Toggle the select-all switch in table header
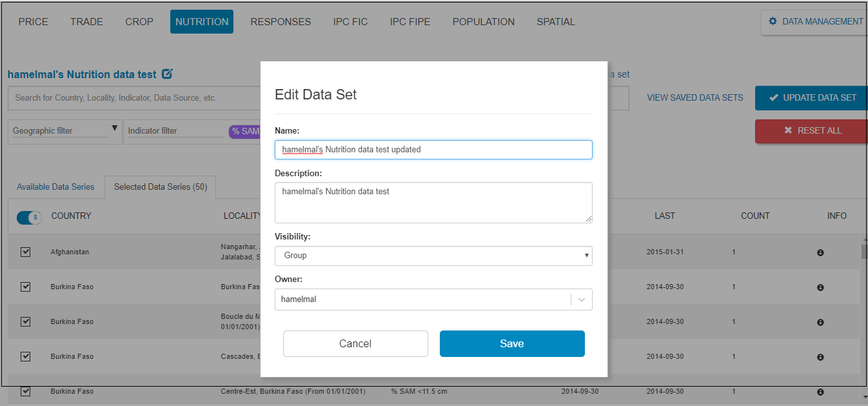The image size is (868, 406). pos(28,218)
